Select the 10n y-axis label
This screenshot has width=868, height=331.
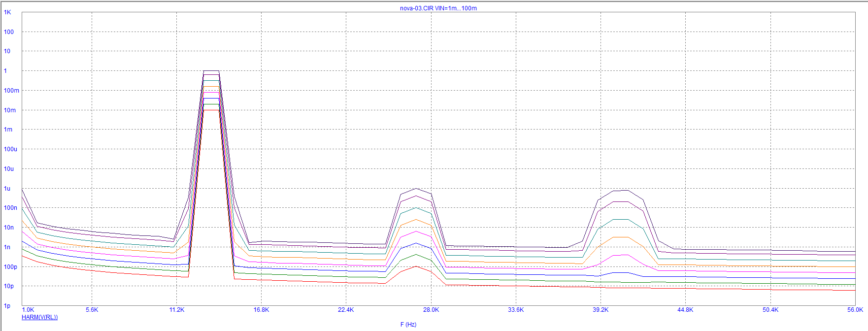[x=9, y=228]
